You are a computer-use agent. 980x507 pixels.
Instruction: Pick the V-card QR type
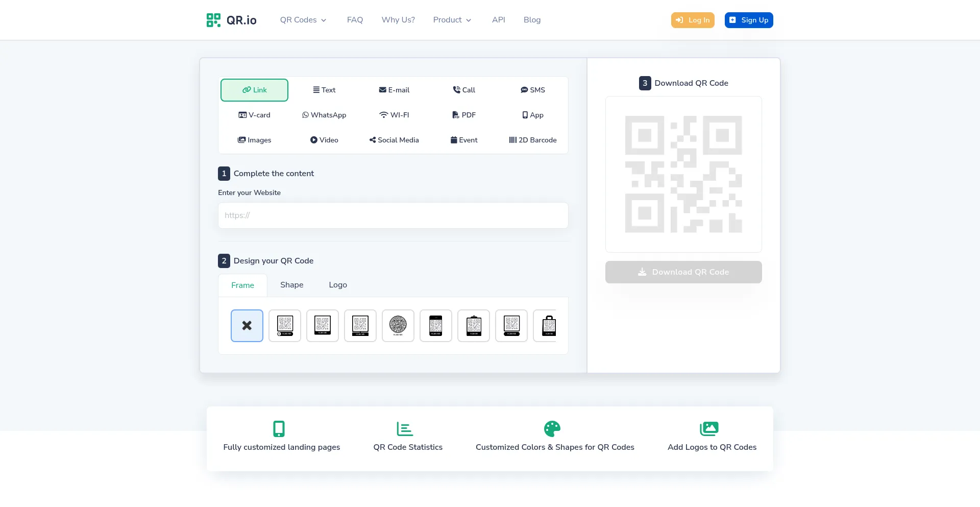pos(254,115)
